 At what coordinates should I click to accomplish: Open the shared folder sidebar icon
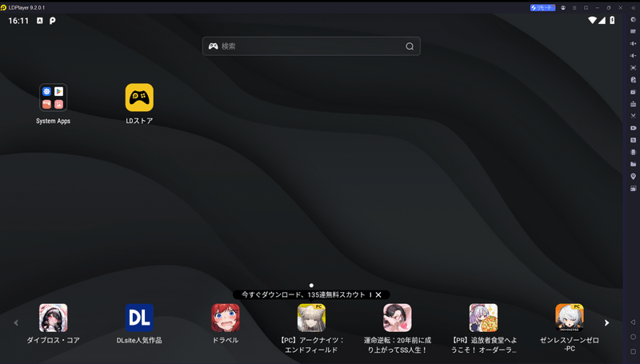pyautogui.click(x=633, y=164)
